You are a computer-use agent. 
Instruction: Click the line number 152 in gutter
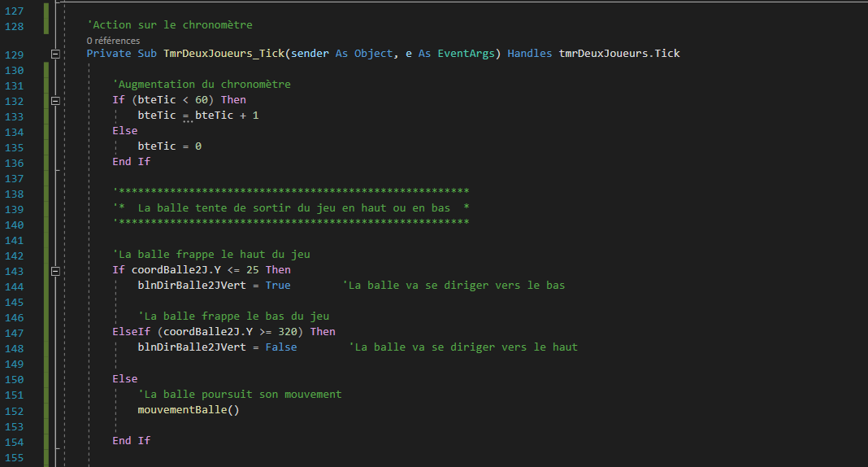click(x=15, y=411)
